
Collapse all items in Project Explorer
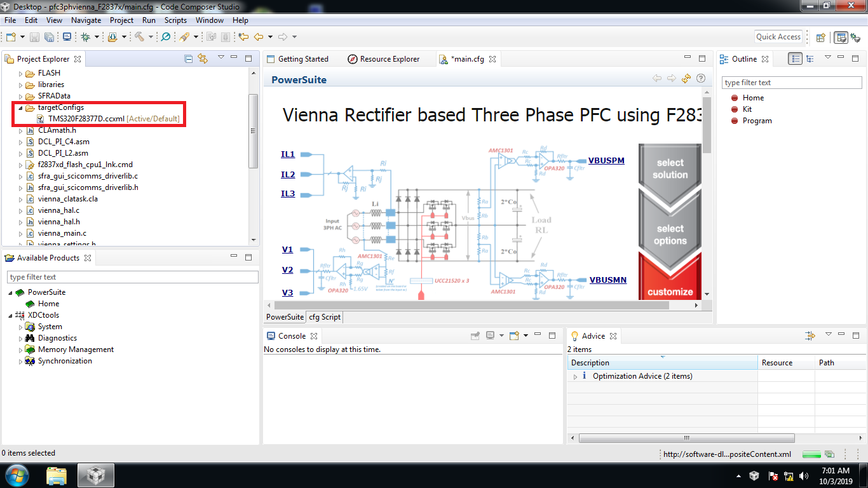point(189,58)
